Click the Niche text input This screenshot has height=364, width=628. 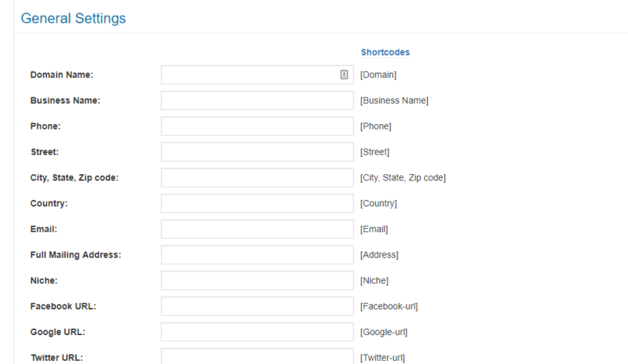click(x=257, y=280)
